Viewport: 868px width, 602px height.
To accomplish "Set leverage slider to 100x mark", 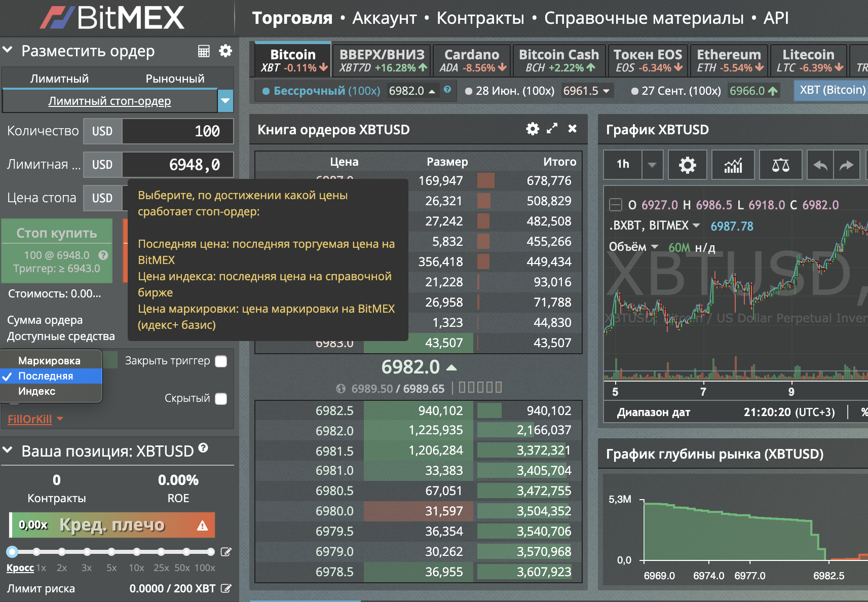I will click(211, 552).
